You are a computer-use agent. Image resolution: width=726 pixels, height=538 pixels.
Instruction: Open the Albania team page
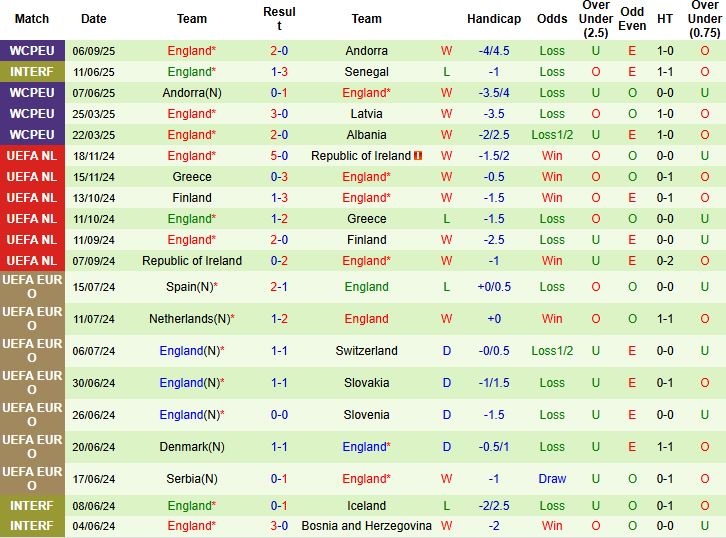[x=366, y=135]
